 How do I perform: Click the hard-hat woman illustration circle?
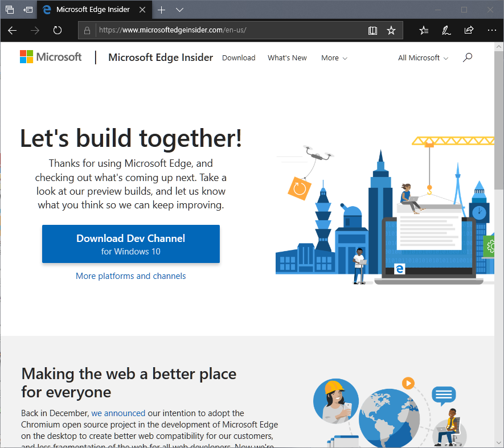click(336, 401)
